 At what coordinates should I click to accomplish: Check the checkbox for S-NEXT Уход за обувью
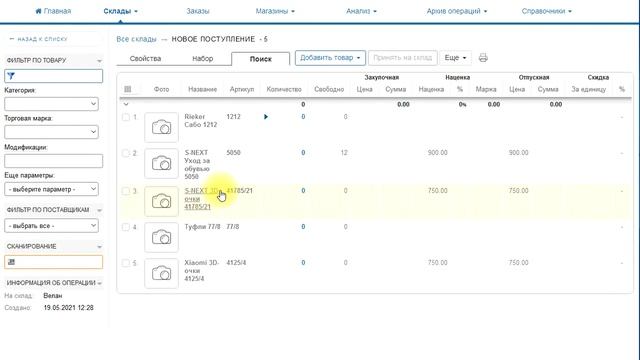pos(126,153)
